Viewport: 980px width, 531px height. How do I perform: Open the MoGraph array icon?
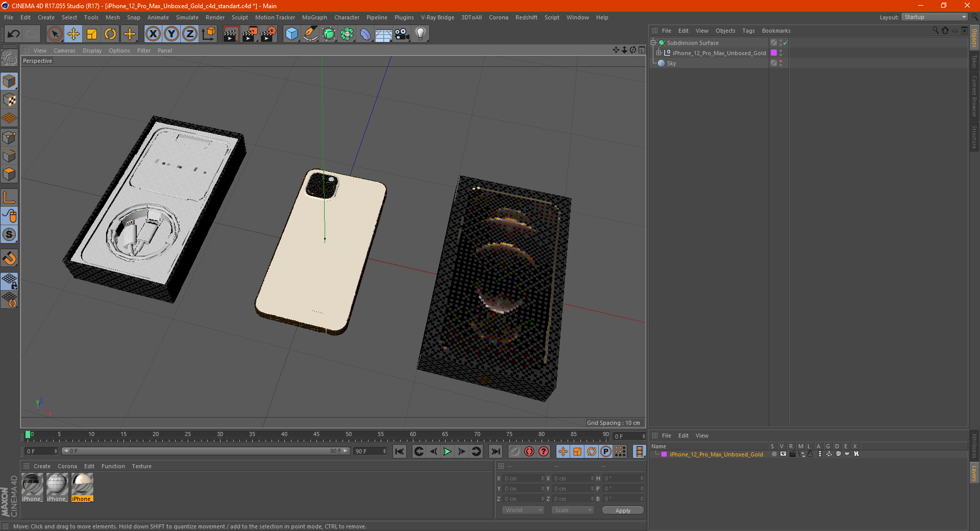(347, 34)
